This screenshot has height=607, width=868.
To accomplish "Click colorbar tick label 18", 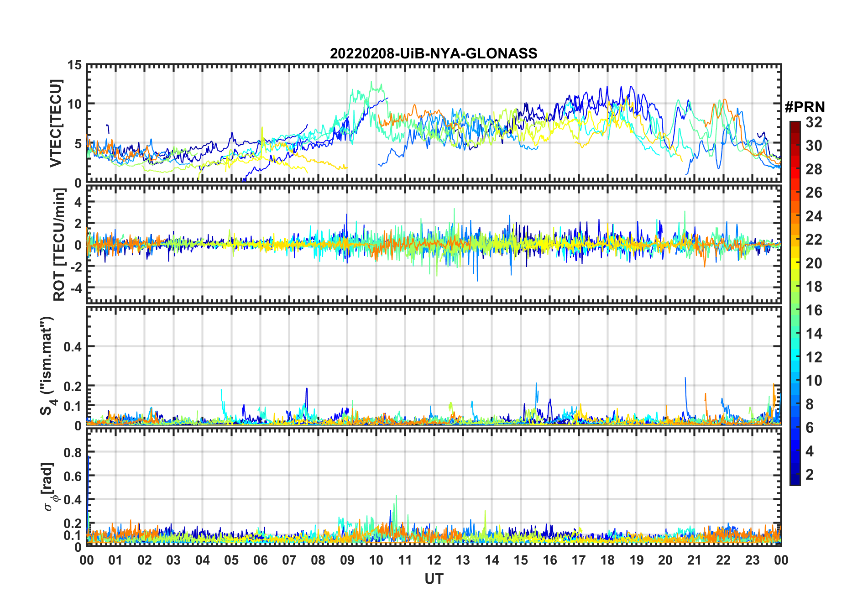I will click(x=814, y=287).
